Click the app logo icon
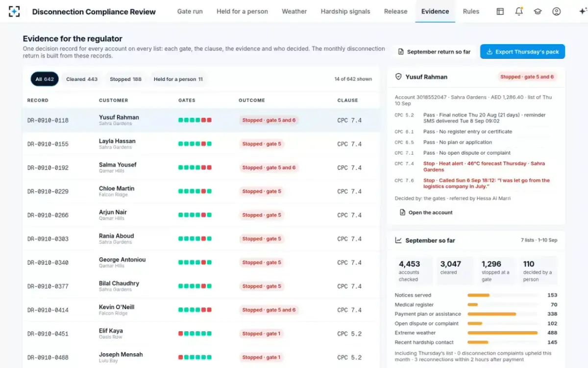The width and height of the screenshot is (588, 368). pyautogui.click(x=15, y=11)
